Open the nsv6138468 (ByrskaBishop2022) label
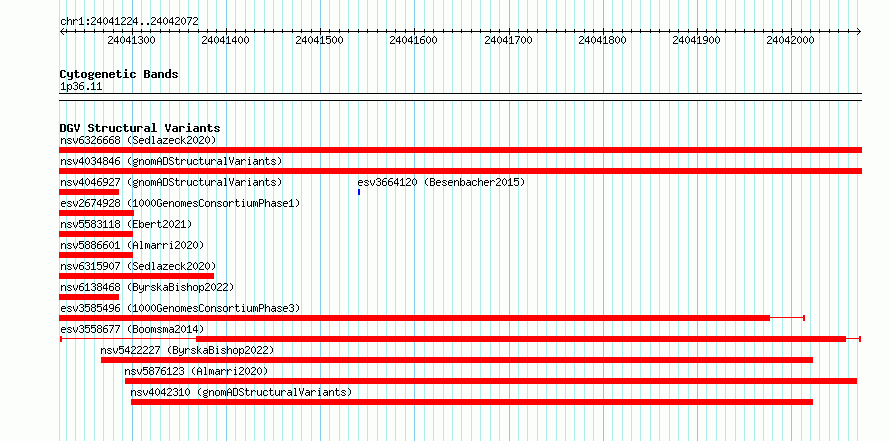Viewport: 890px width, 441px height. [147, 287]
